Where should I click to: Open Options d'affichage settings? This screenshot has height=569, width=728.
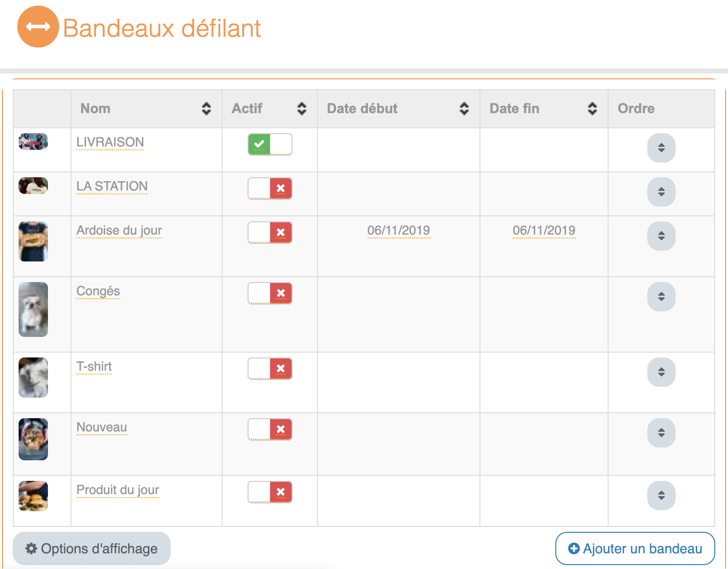92,548
